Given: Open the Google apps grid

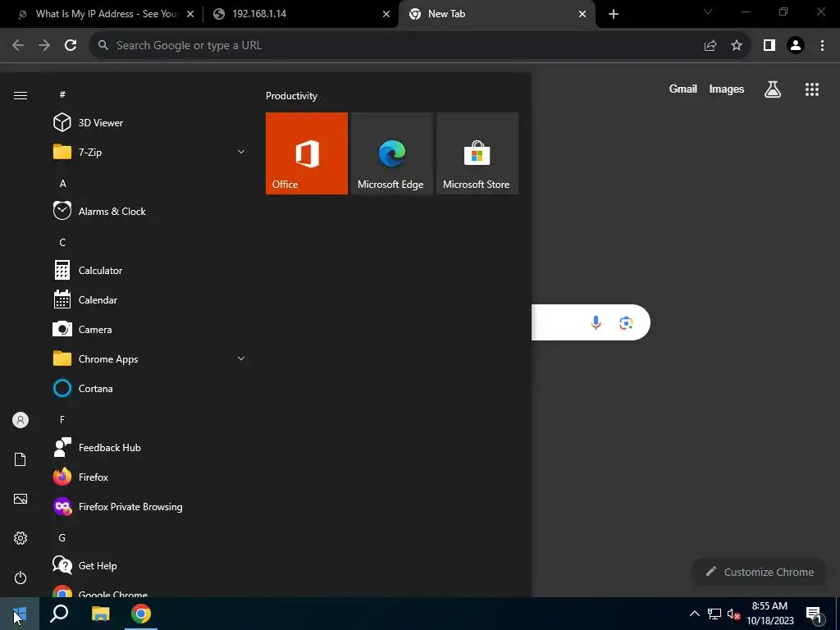Looking at the screenshot, I should 812,89.
